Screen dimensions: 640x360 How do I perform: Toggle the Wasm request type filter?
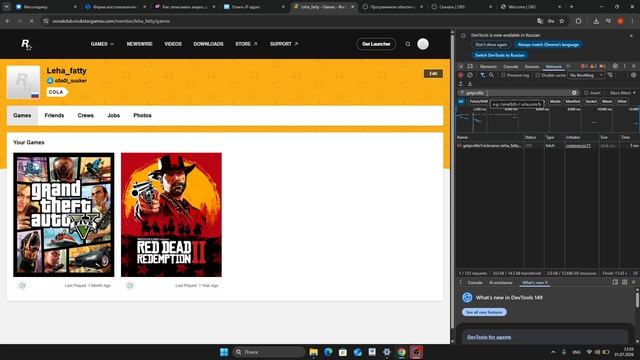pos(607,101)
